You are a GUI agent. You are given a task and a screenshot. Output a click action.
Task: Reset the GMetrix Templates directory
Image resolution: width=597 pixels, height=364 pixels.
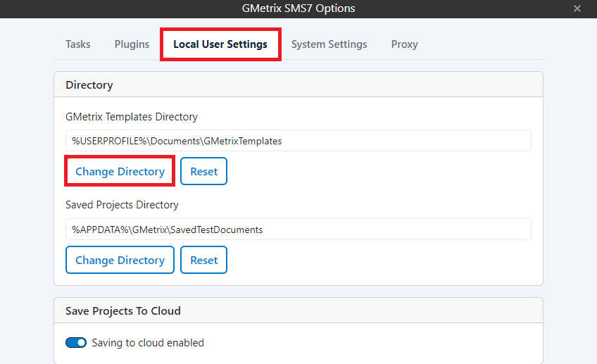(x=203, y=171)
